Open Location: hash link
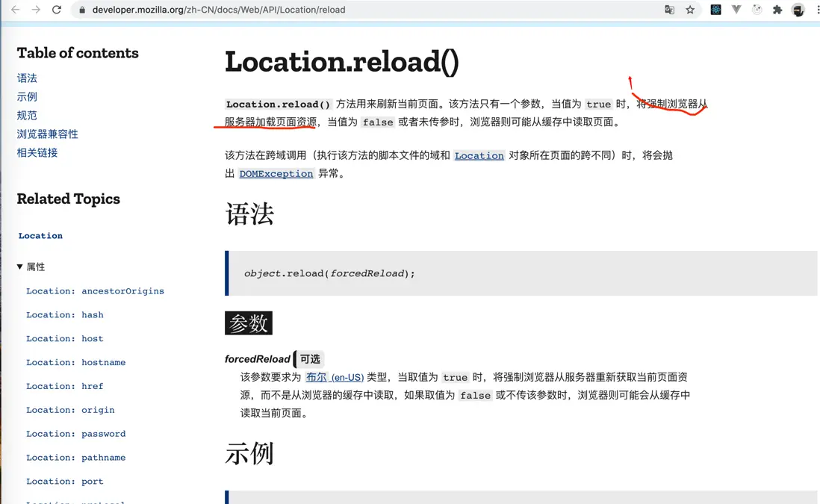 65,315
